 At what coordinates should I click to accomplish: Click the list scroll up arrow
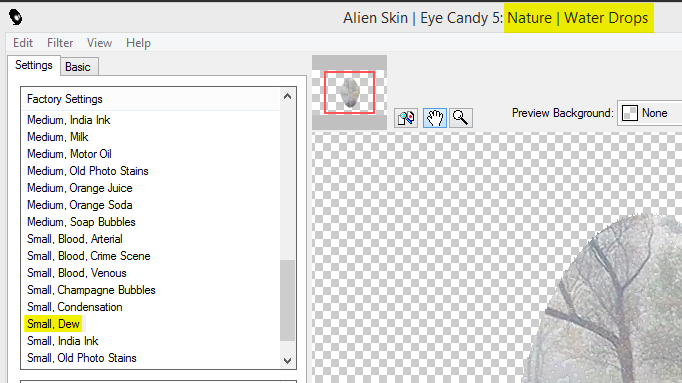pyautogui.click(x=287, y=97)
